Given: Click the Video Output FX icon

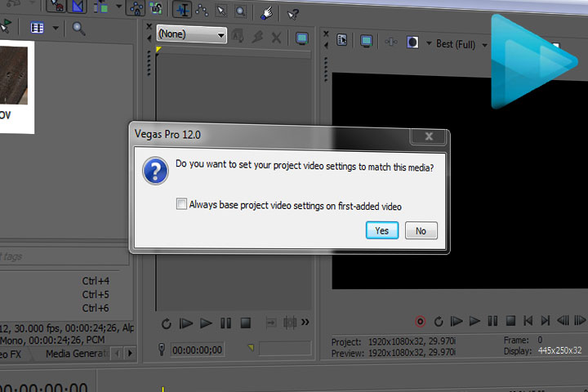Looking at the screenshot, I should click(x=390, y=42).
